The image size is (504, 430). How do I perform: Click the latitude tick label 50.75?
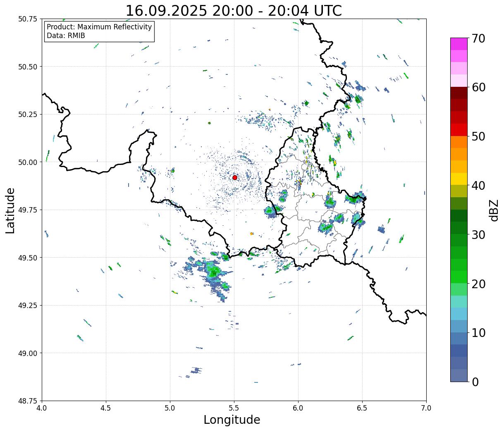pyautogui.click(x=28, y=19)
